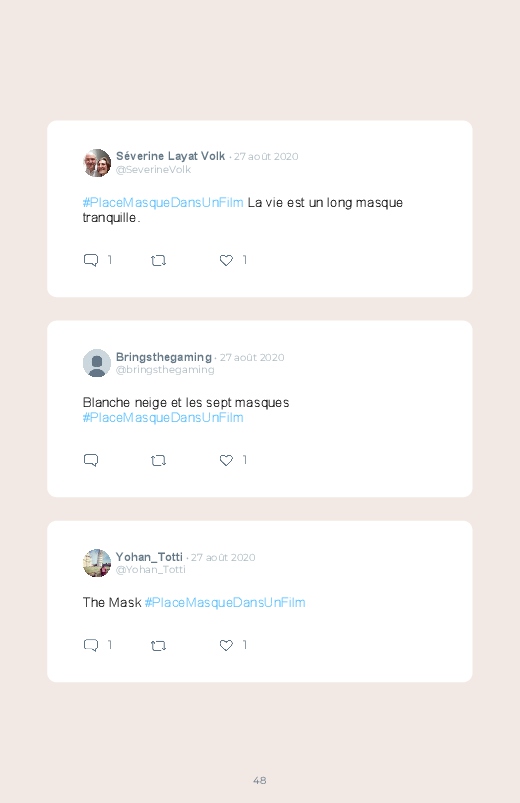Open Bringsthegaming's default avatar
Screen dimensions: 520x803
97,363
